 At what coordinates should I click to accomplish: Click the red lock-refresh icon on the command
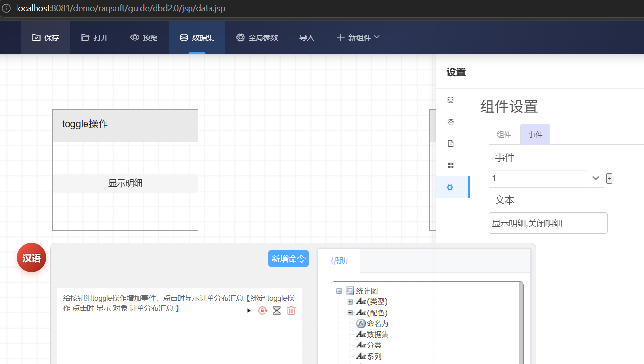point(262,311)
